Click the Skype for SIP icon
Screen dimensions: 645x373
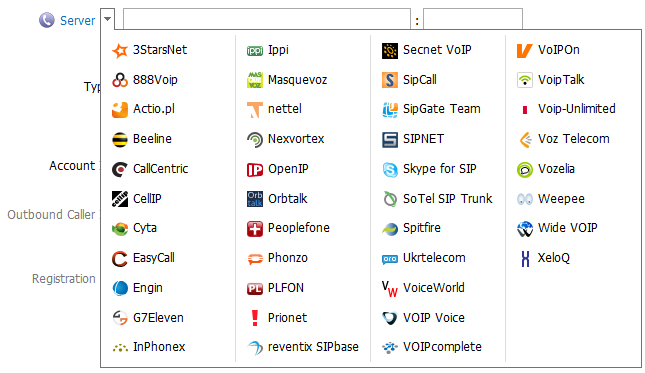(390, 169)
